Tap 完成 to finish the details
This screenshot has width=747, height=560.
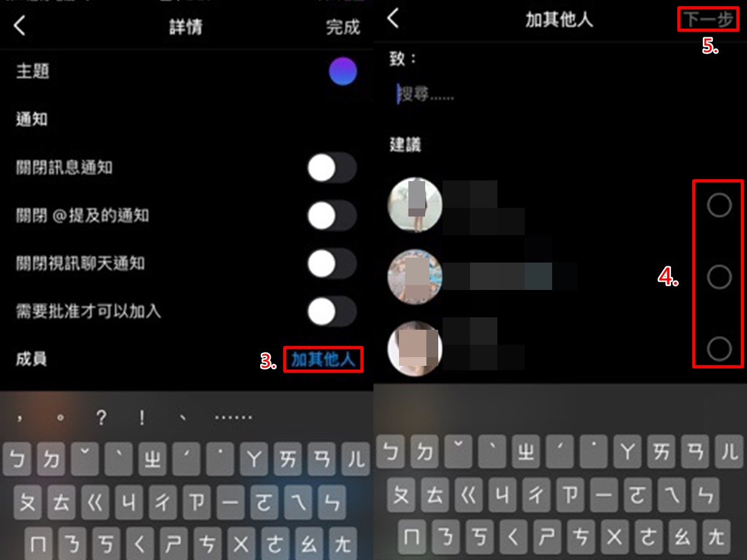[x=343, y=27]
